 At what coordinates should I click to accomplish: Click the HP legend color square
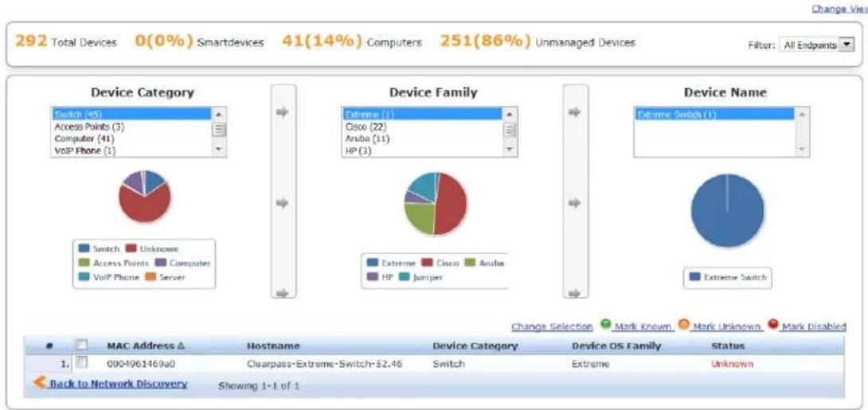click(x=373, y=277)
